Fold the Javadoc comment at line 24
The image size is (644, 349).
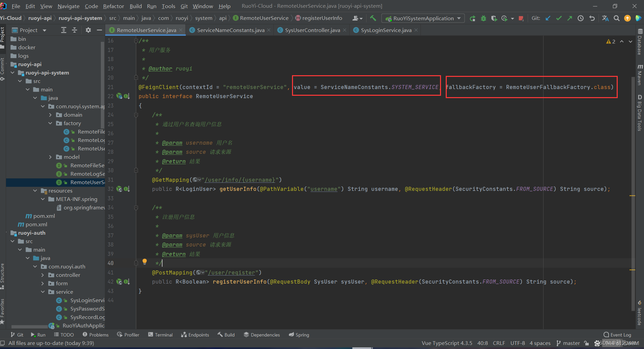136,115
